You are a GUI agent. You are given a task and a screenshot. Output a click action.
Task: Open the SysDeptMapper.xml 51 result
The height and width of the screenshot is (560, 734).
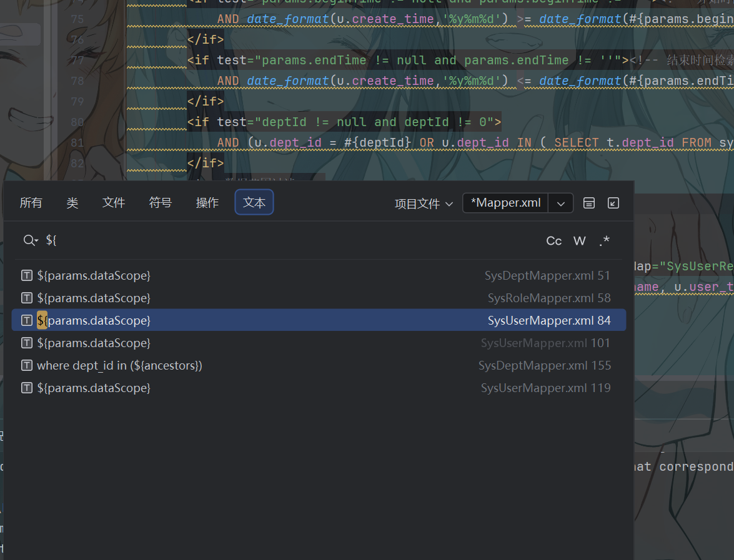[319, 275]
